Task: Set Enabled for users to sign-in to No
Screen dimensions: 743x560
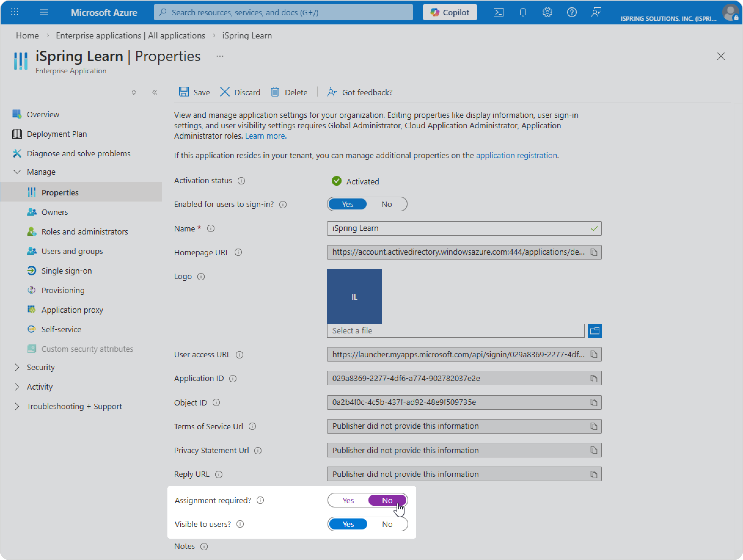Action: coord(386,204)
